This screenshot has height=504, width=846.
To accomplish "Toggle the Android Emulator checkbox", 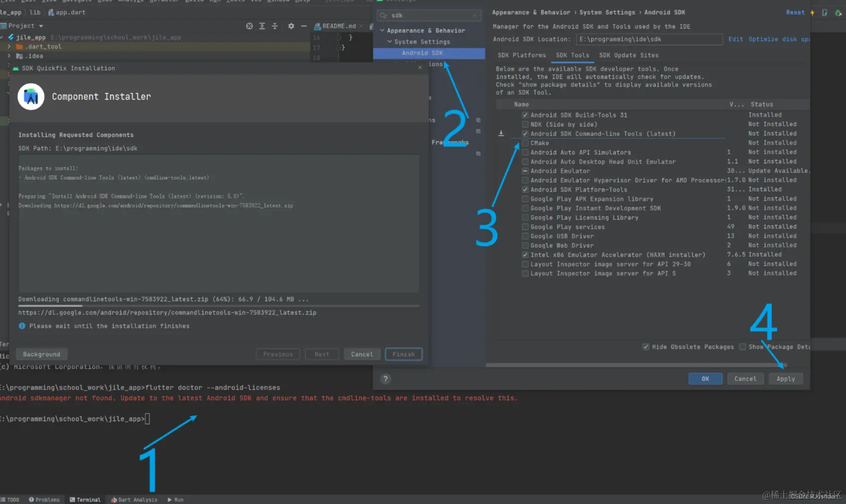I will [525, 171].
